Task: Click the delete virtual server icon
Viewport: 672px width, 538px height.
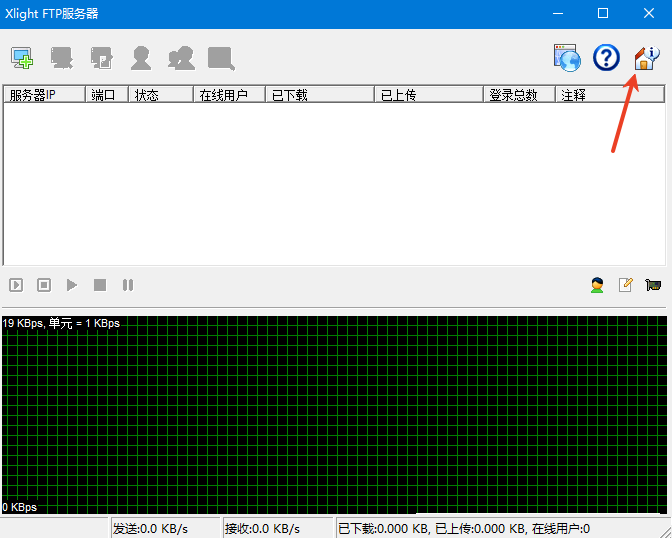Action: click(x=62, y=58)
